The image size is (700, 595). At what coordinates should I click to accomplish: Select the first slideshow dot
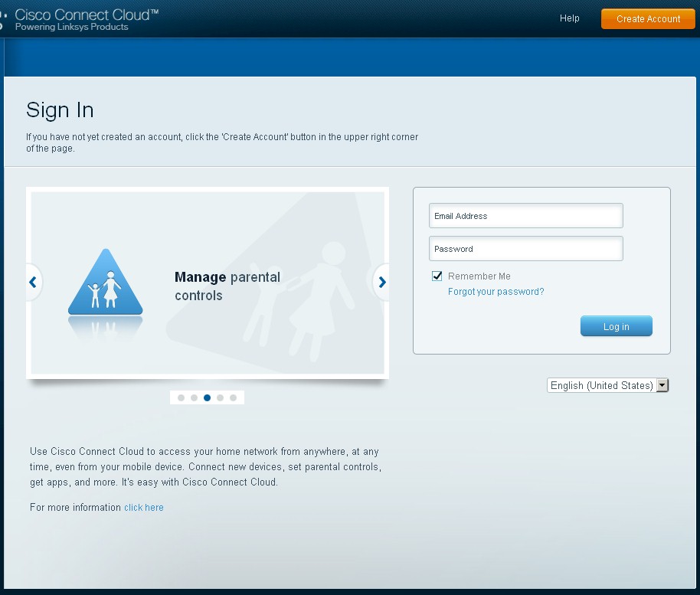point(181,397)
